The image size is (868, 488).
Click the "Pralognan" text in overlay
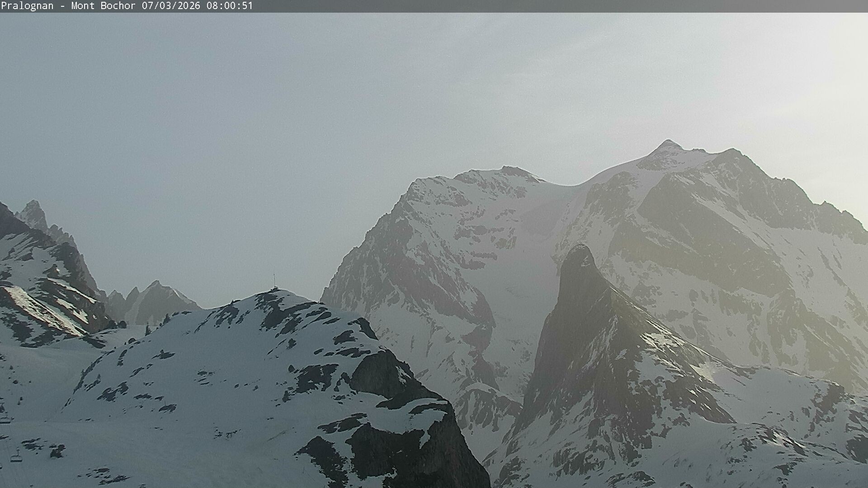point(27,6)
